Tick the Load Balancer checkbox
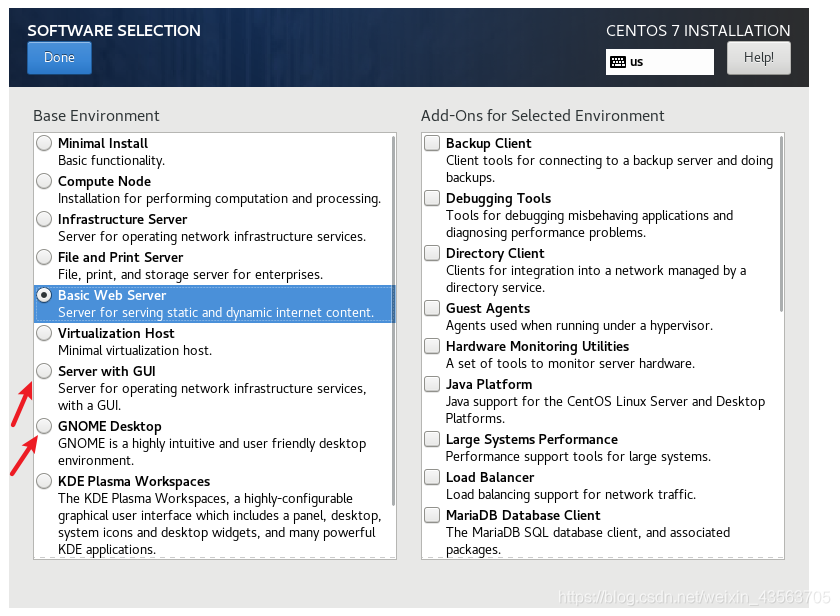 click(x=432, y=477)
